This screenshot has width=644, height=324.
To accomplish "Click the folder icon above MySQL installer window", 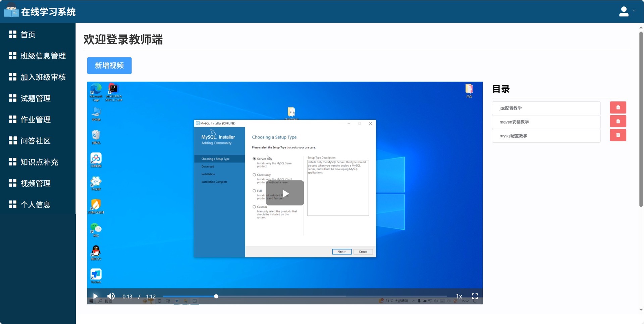I will 291,113.
